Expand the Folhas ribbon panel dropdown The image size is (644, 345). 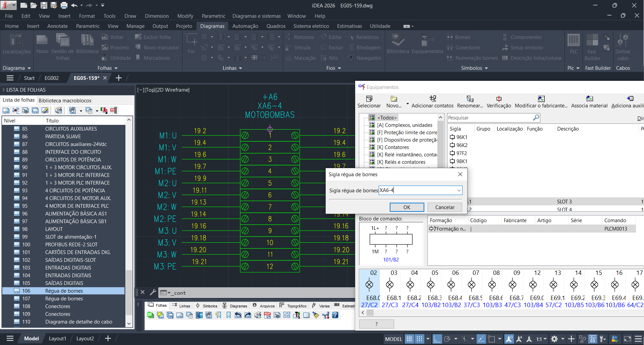(x=116, y=68)
